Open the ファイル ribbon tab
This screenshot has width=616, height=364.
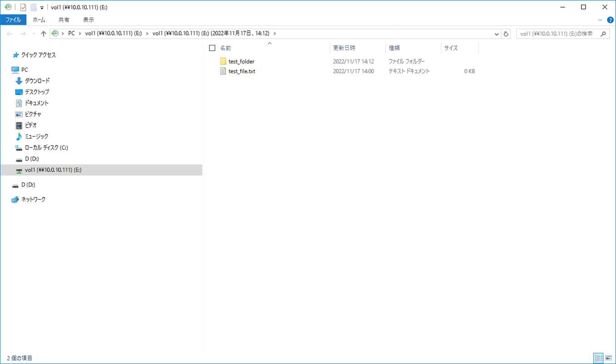[x=13, y=20]
